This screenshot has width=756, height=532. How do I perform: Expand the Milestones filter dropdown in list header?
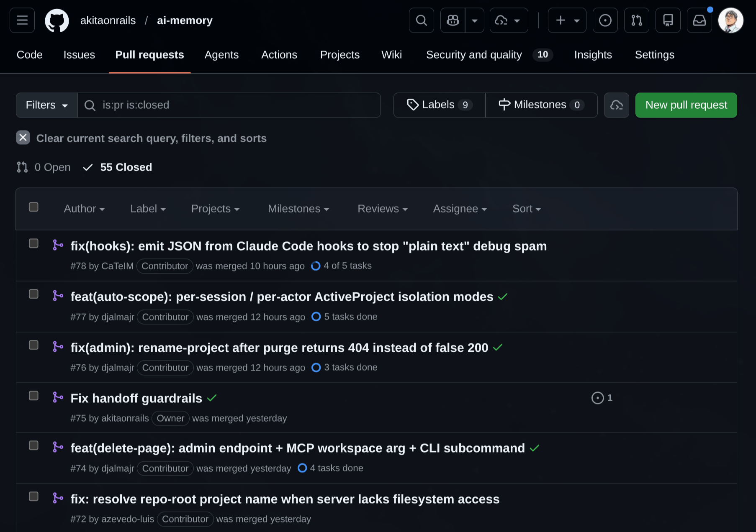point(298,209)
